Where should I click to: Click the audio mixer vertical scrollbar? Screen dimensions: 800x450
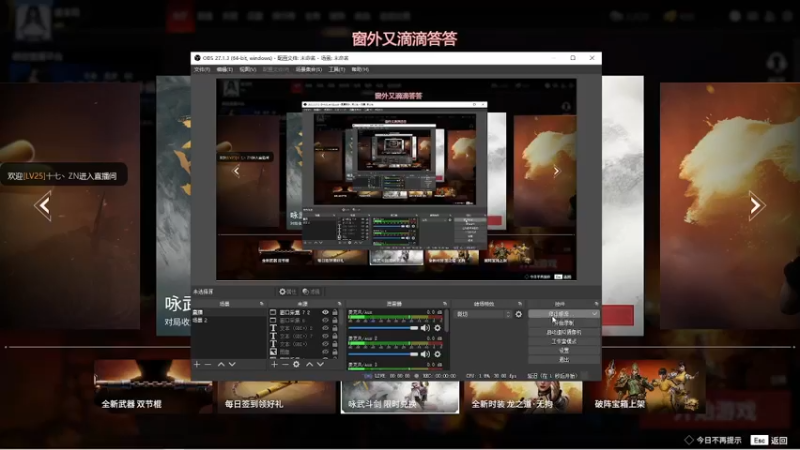point(447,321)
